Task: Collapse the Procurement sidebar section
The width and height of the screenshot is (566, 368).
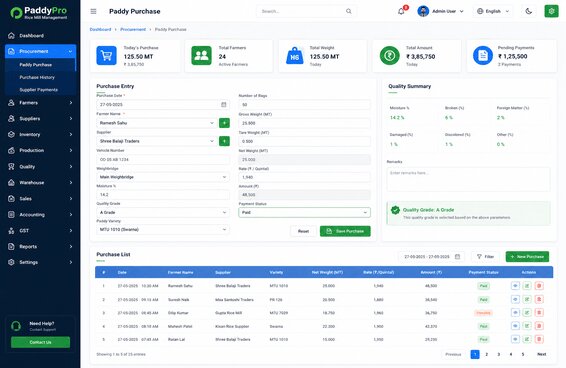Action: [40, 51]
